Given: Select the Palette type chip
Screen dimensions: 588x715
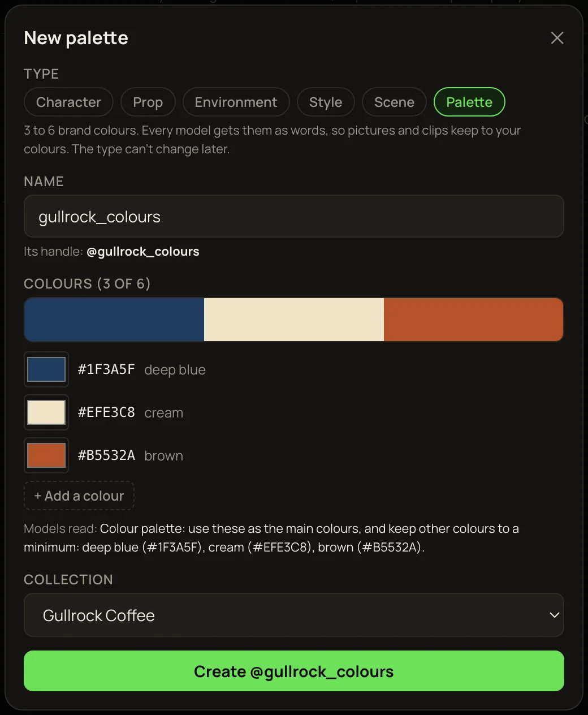Looking at the screenshot, I should pyautogui.click(x=469, y=102).
